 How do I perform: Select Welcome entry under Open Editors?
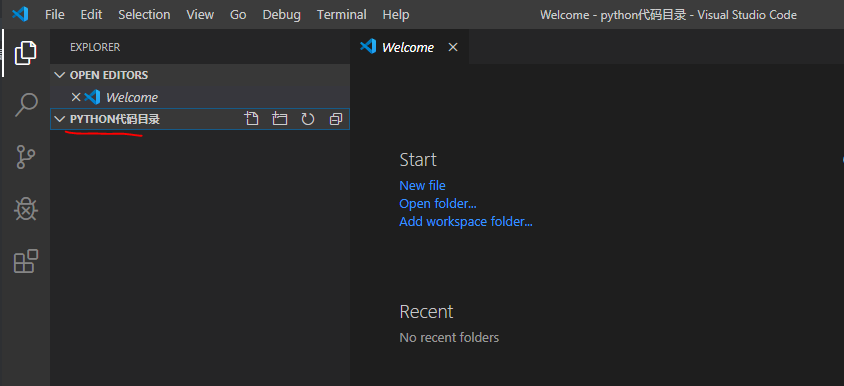200,97
